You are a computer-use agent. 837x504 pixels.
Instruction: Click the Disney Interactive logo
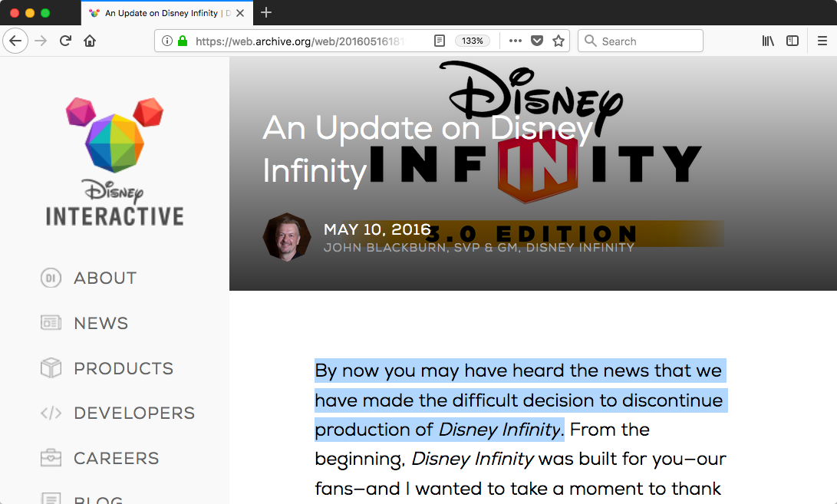click(x=114, y=162)
